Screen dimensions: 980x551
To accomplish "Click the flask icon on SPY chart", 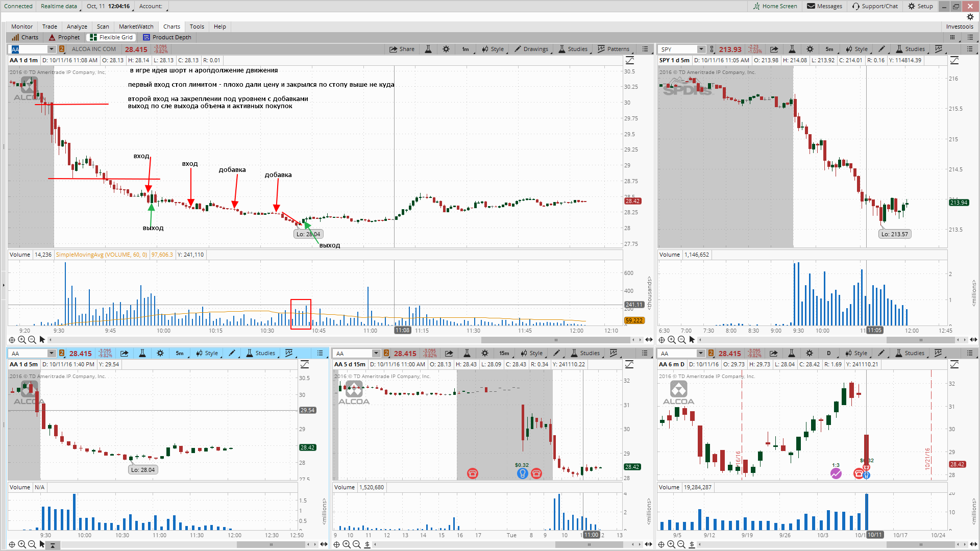I will click(x=792, y=49).
